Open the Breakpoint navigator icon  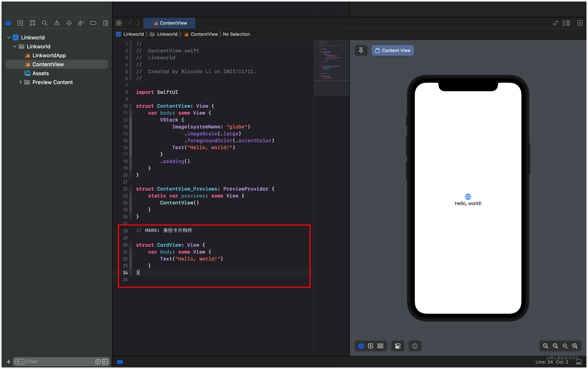[x=93, y=23]
